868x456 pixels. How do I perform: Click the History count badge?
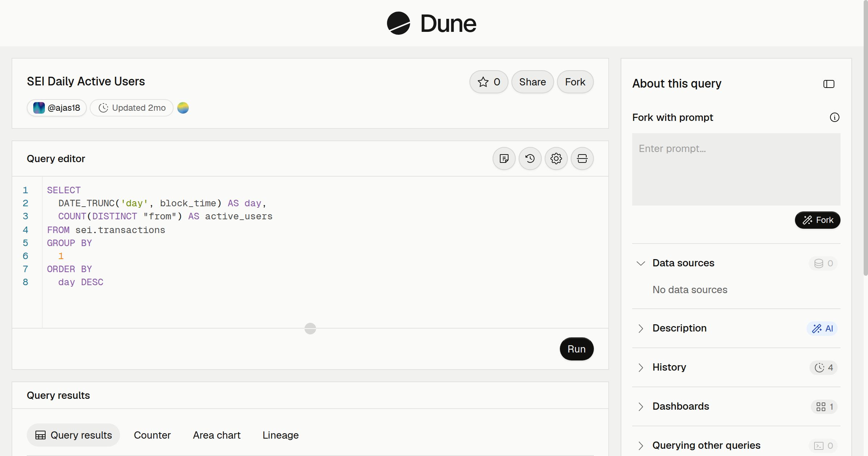click(x=824, y=368)
